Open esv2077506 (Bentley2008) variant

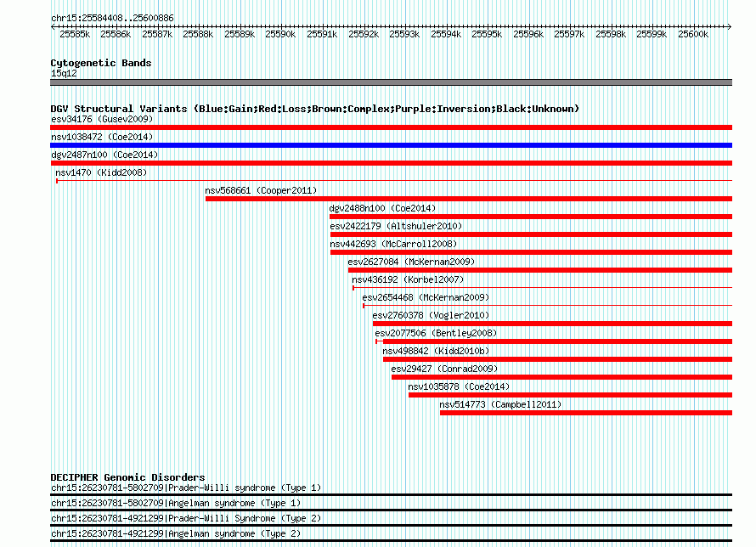click(x=436, y=333)
